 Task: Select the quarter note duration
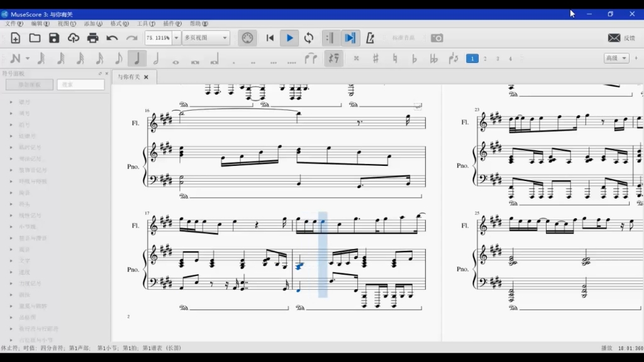click(x=136, y=58)
